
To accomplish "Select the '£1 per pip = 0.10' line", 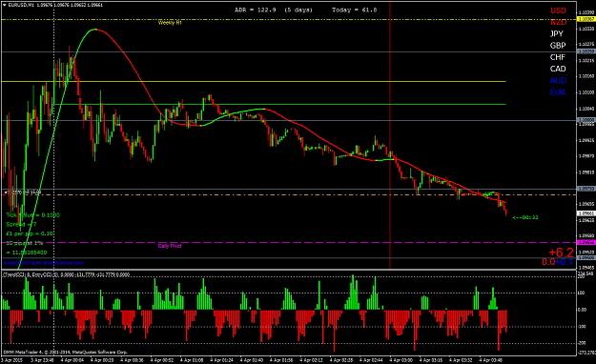I will [x=30, y=233].
